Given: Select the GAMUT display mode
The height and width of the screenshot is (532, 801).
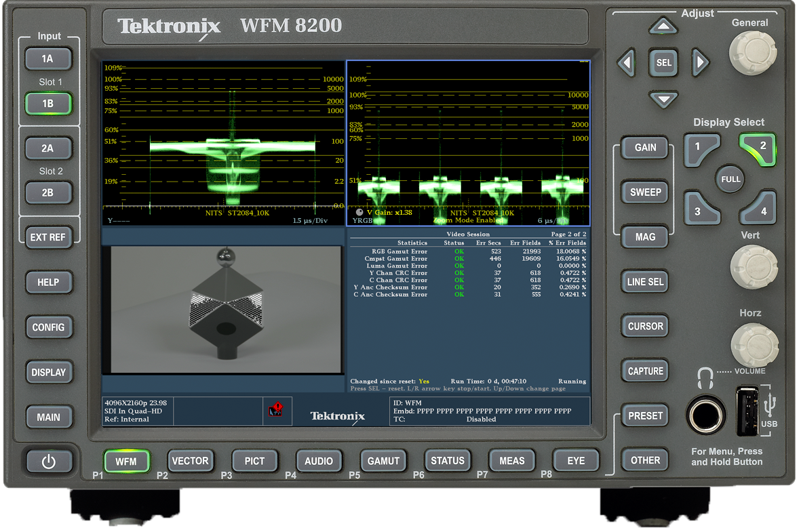Looking at the screenshot, I should coord(383,461).
